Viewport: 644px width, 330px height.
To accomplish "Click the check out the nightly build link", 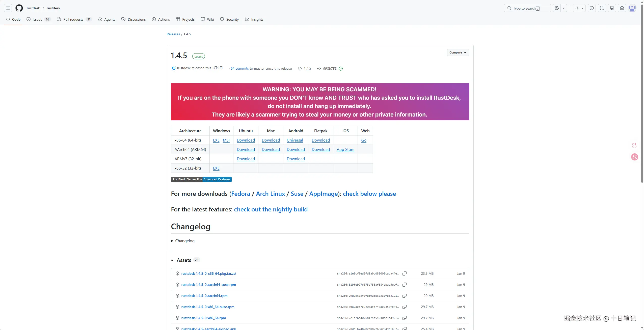I will (271, 209).
